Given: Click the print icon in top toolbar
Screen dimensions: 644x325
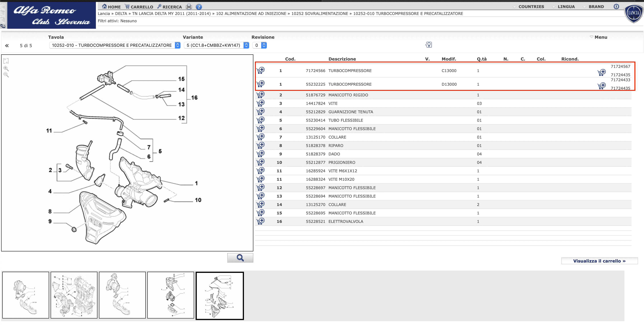Looking at the screenshot, I should click(189, 7).
